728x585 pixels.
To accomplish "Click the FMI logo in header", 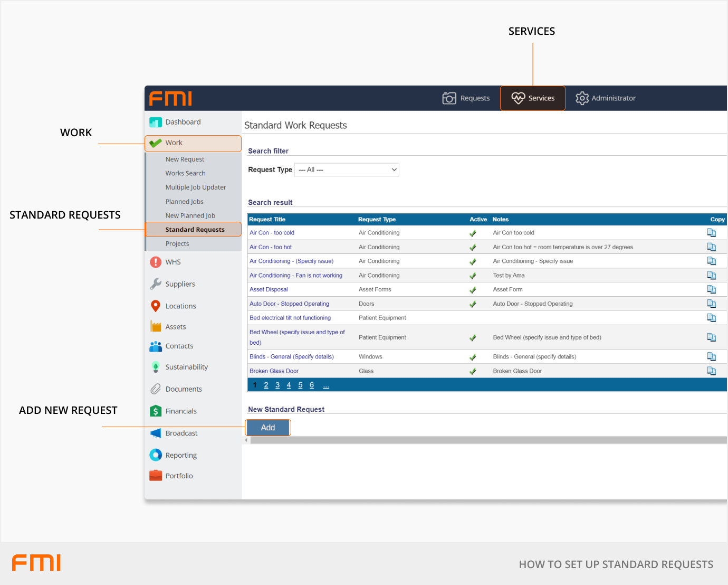I will coord(170,99).
